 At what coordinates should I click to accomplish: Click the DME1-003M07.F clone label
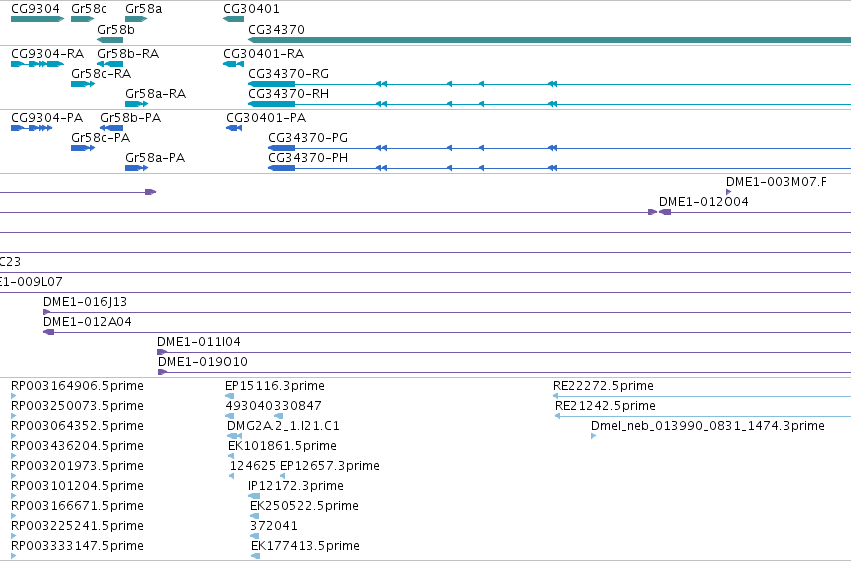[776, 182]
